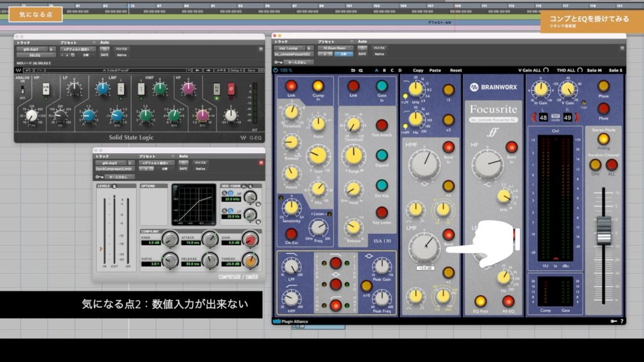The height and width of the screenshot is (362, 644).
Task: Click Solo M in Focusrite toolbar
Action: 594,70
